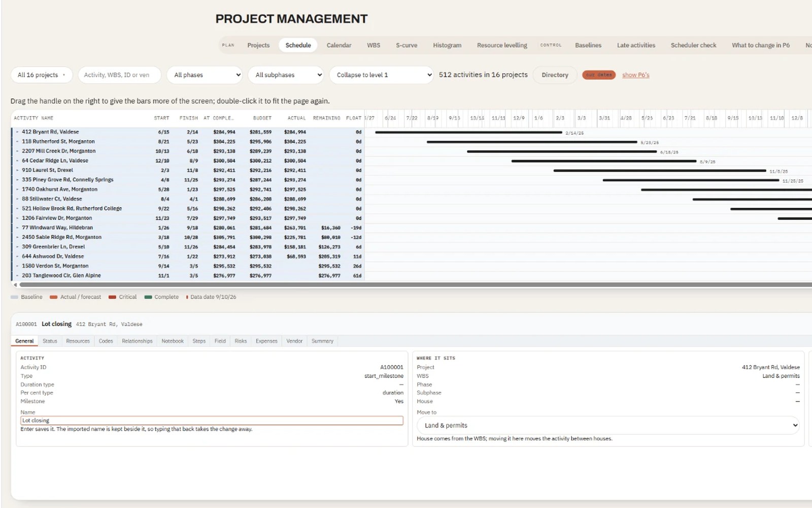Viewport: 812px width, 508px height.
Task: Click the show P6's link
Action: 635,75
